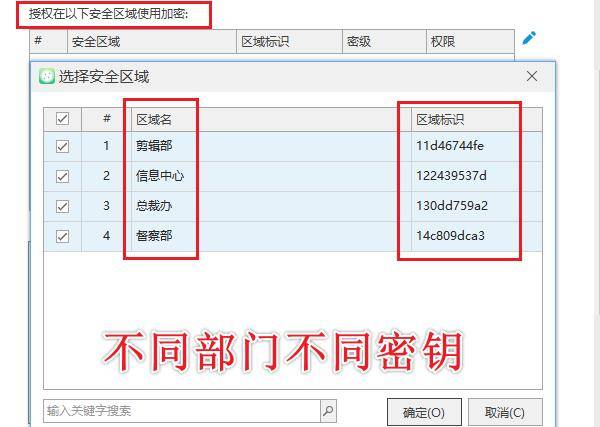
Task: Click the 密级 column header
Action: click(358, 42)
